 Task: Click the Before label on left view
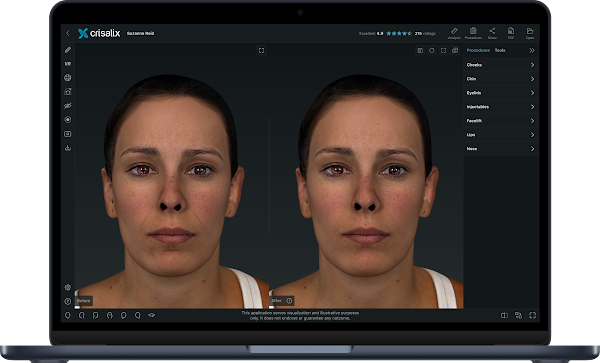(x=83, y=301)
